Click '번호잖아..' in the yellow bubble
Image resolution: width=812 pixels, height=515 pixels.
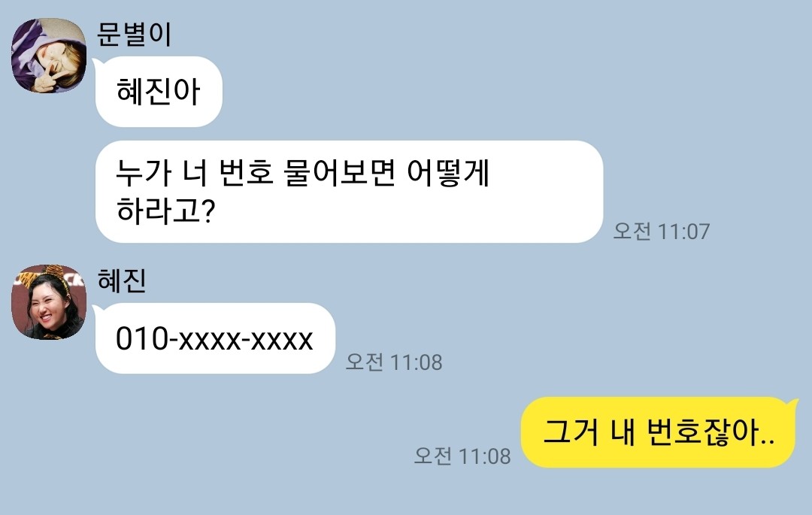click(x=711, y=432)
